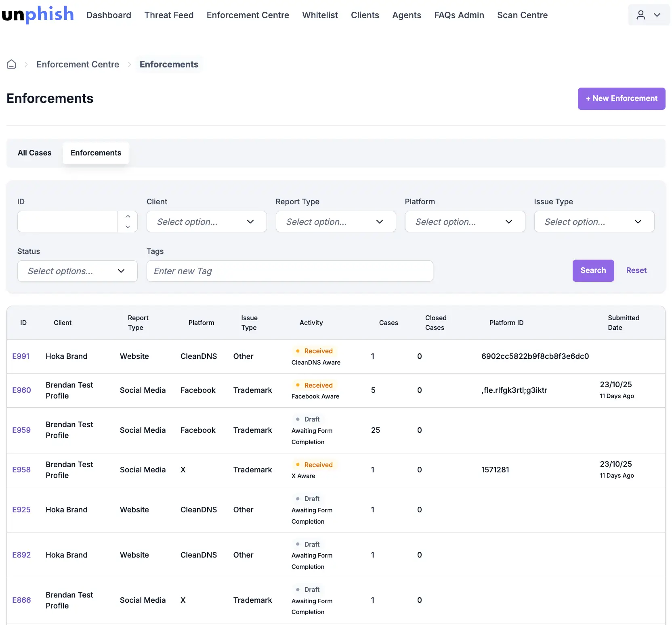This screenshot has height=625, width=672.
Task: Click the New Enforcement button
Action: click(621, 99)
